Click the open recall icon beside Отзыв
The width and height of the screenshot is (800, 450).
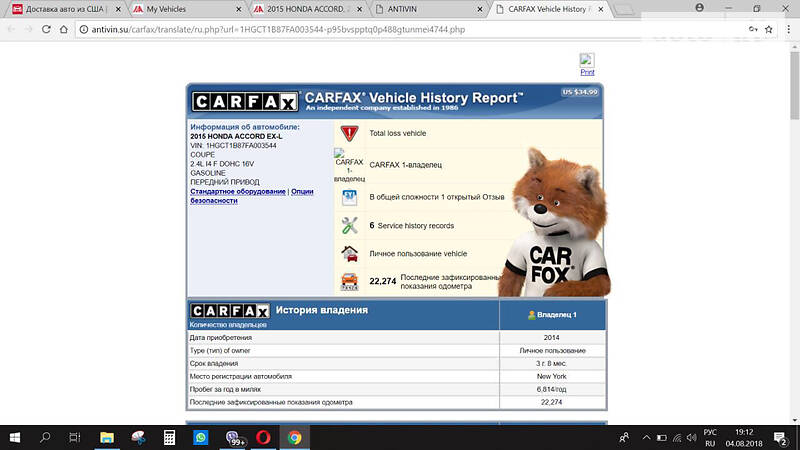point(349,197)
